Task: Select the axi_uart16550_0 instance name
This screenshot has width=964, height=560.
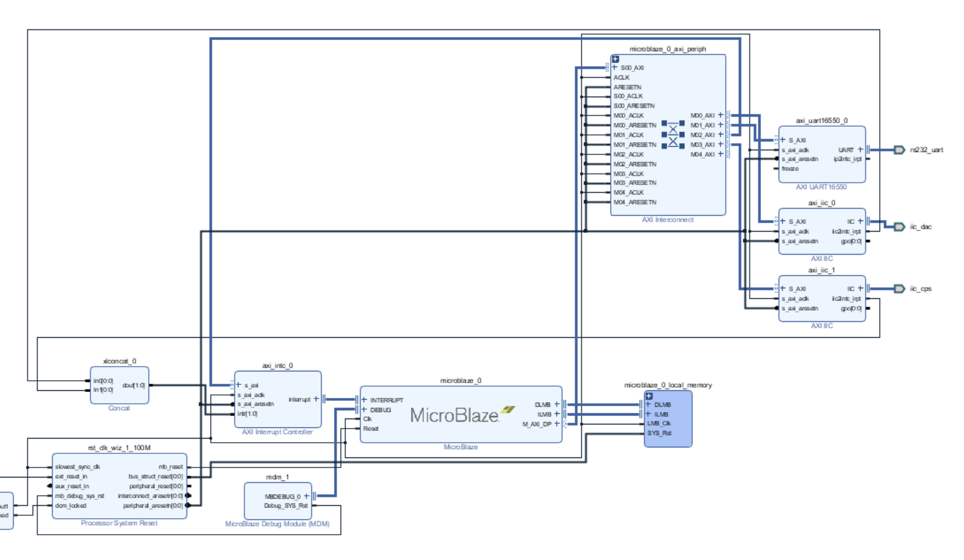Action: pos(822,121)
